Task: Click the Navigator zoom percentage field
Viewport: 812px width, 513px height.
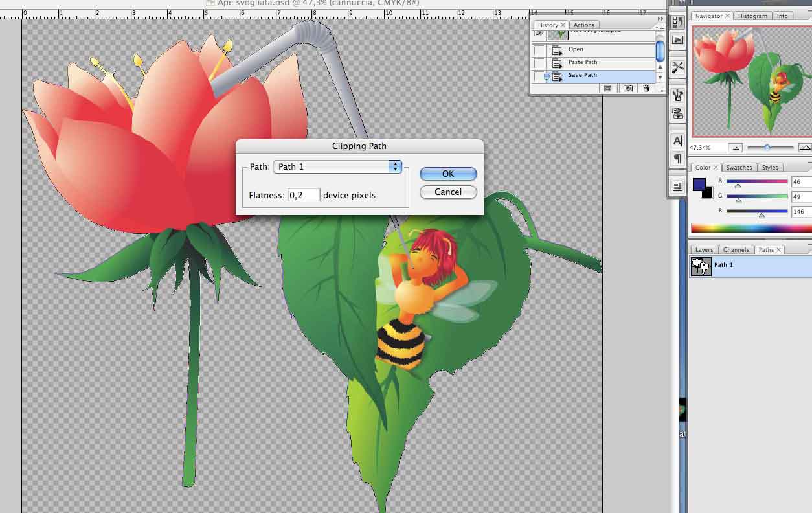Action: (x=708, y=148)
